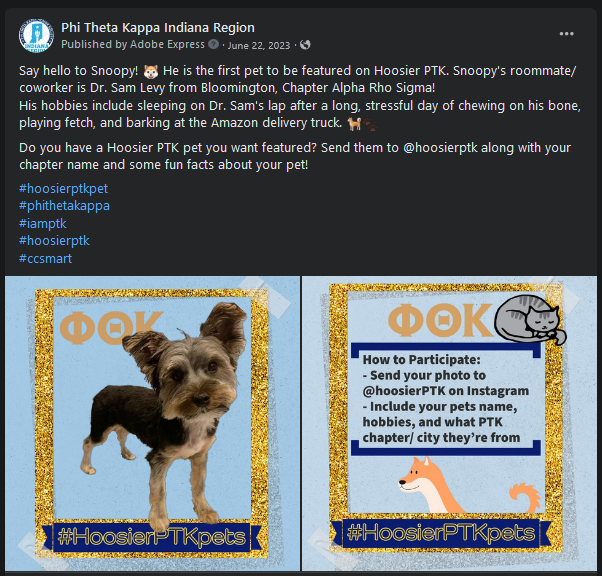The width and height of the screenshot is (602, 576).
Task: Click the globe public audience icon
Action: [305, 45]
